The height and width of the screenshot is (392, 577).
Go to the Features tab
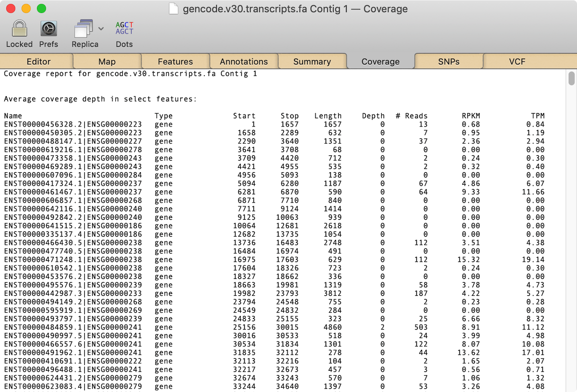[x=175, y=62]
